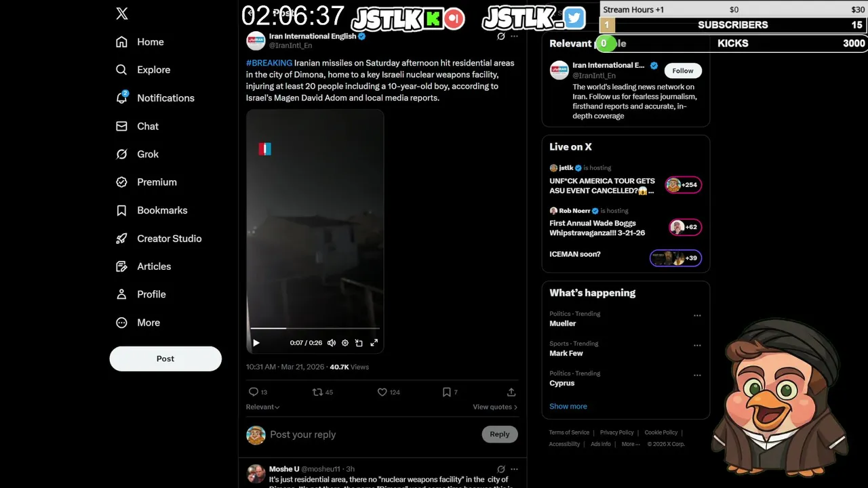Open the three-dot menu beside Cyprus
This screenshot has width=868, height=488.
click(697, 375)
